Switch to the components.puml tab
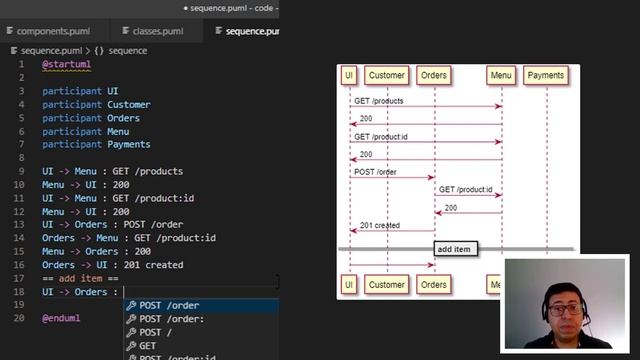The image size is (640, 360). click(53, 31)
